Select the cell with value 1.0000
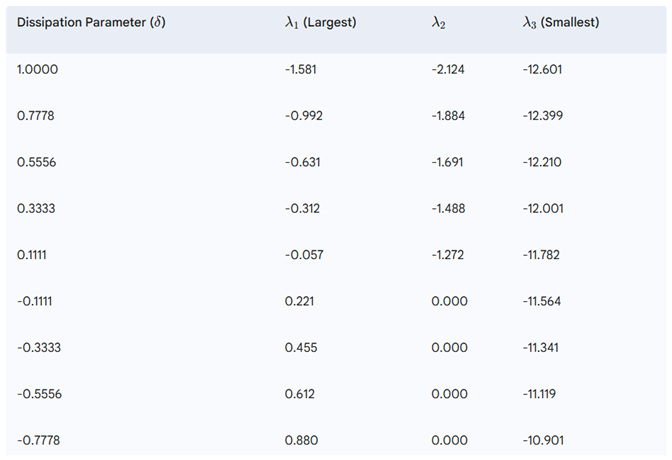The image size is (672, 460). tap(36, 69)
